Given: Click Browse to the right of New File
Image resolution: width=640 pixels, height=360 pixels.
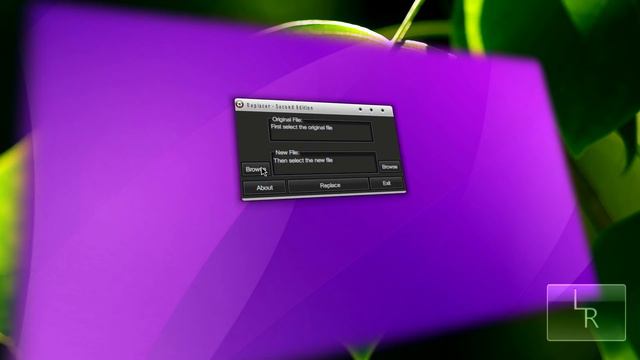Looking at the screenshot, I should click(x=389, y=167).
